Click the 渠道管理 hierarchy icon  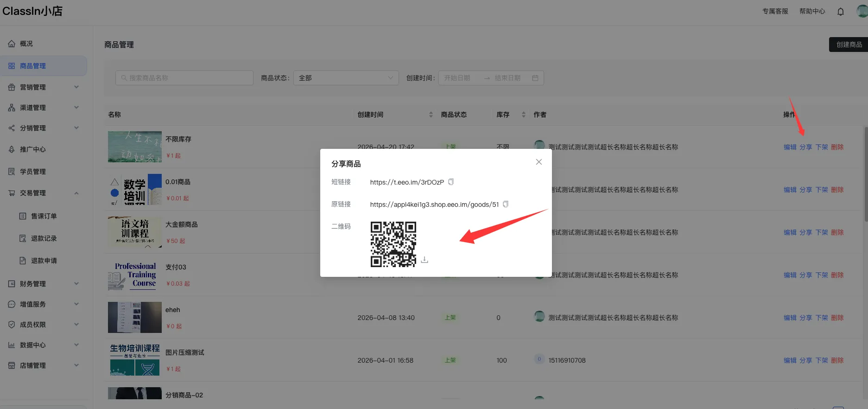click(x=12, y=108)
